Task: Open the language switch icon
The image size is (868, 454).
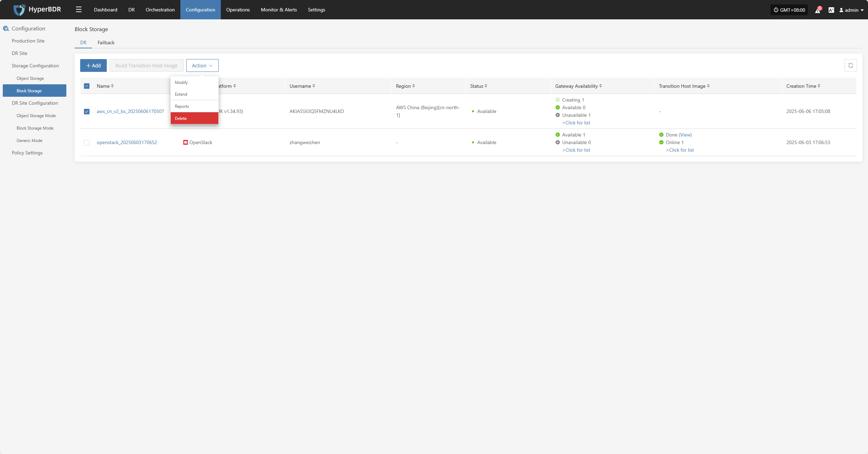Action: 831,10
